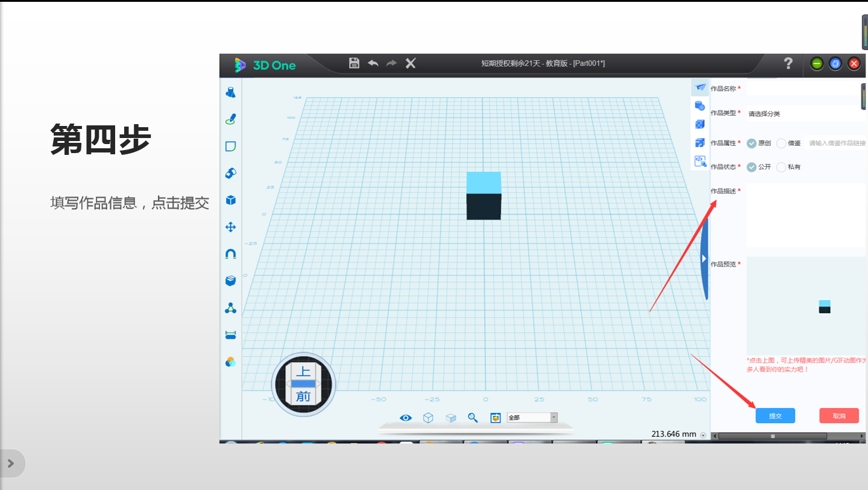
Task: Click the horizontal scrollbar left arrow
Action: click(x=715, y=436)
